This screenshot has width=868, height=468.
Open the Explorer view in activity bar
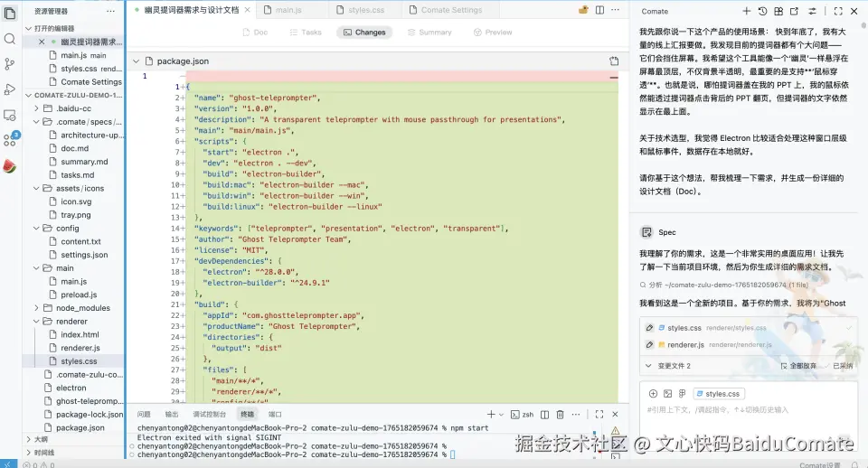(9, 13)
